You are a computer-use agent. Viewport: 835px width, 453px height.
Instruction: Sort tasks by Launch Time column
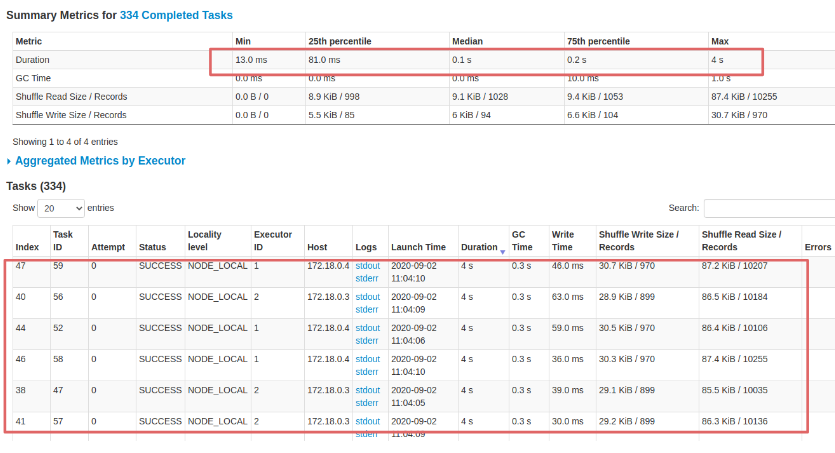[418, 247]
